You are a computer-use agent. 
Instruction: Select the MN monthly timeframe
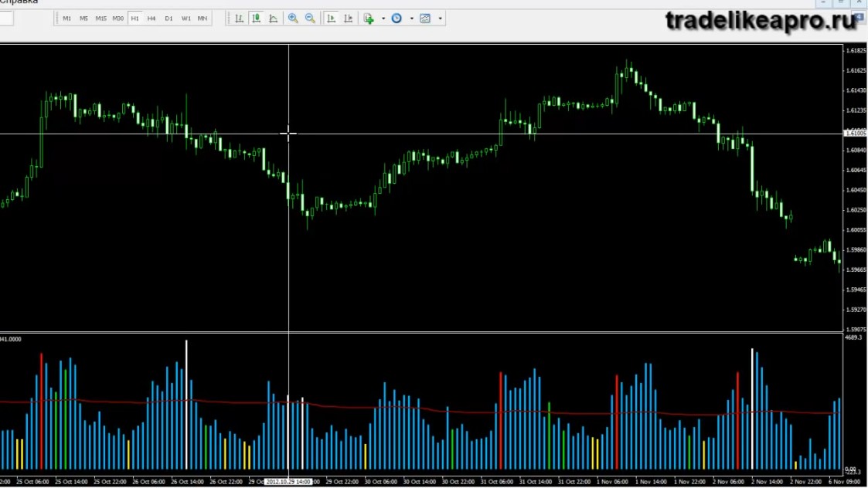click(x=203, y=19)
